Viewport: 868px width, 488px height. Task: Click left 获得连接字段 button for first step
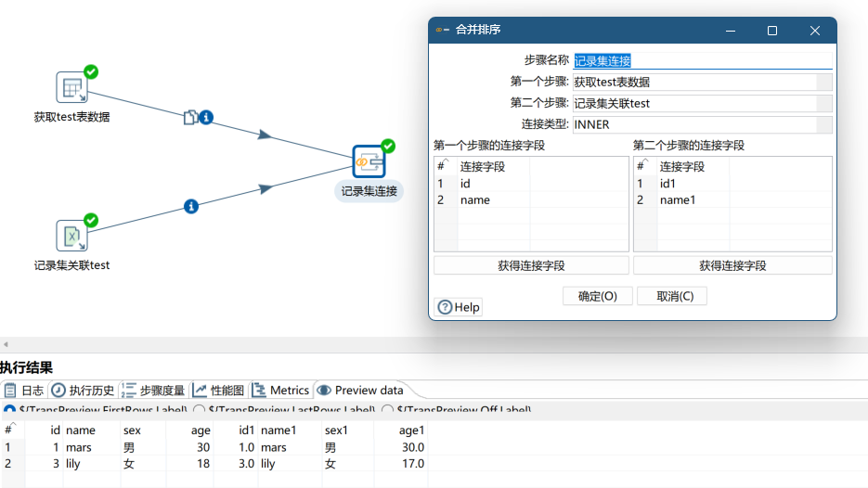(531, 265)
